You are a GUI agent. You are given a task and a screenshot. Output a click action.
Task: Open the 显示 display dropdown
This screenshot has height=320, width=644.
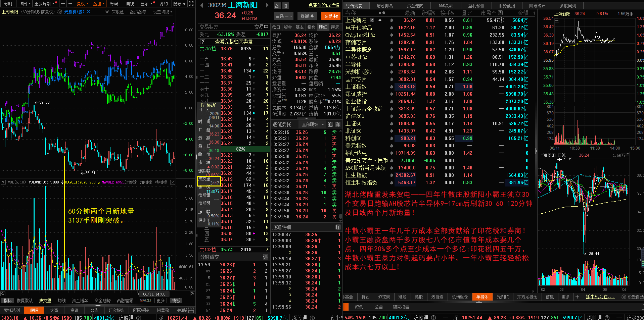click(146, 4)
